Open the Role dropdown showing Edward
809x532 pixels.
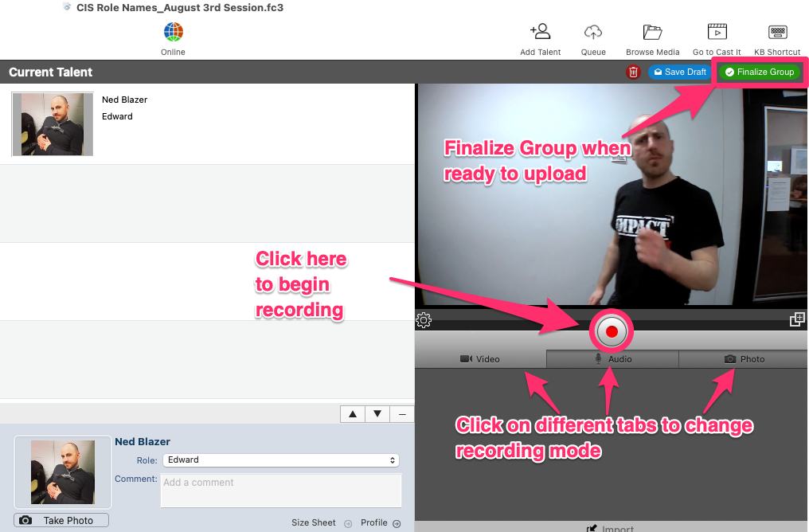[281, 460]
